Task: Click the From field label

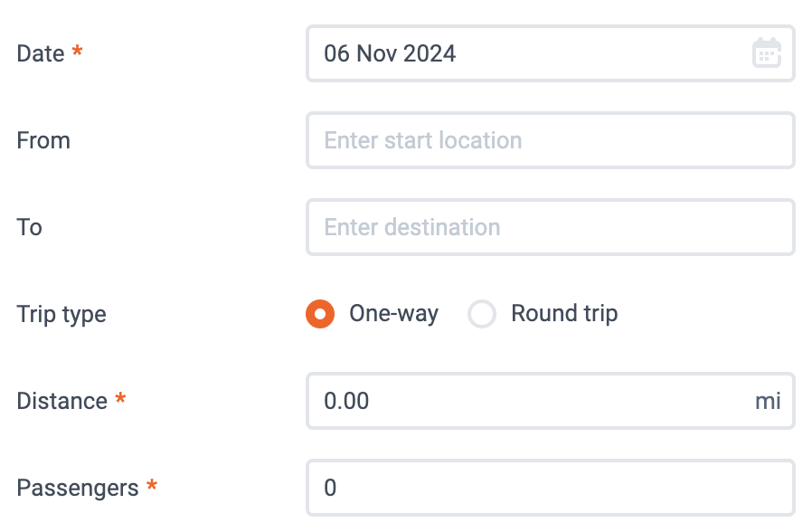Action: click(43, 140)
